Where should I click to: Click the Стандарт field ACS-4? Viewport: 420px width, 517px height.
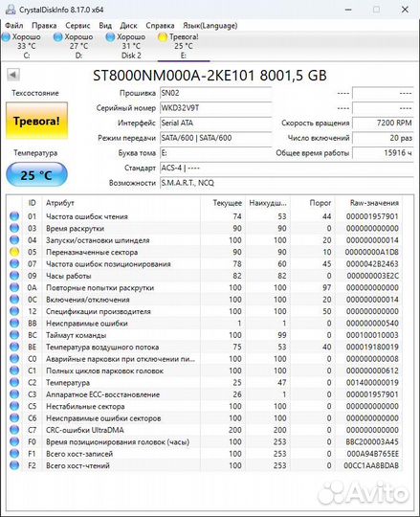(x=286, y=168)
